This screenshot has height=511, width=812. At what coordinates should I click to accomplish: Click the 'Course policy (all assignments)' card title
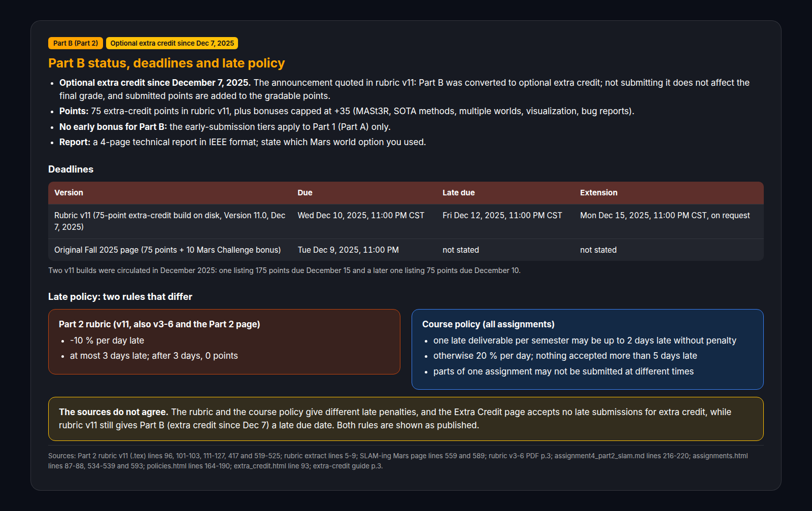[x=488, y=324]
